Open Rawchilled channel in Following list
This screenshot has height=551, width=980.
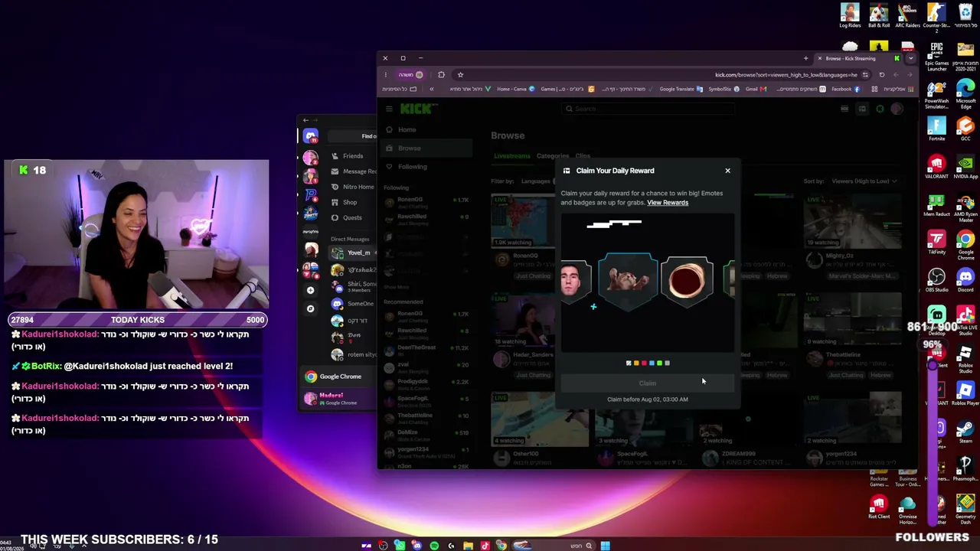(426, 219)
